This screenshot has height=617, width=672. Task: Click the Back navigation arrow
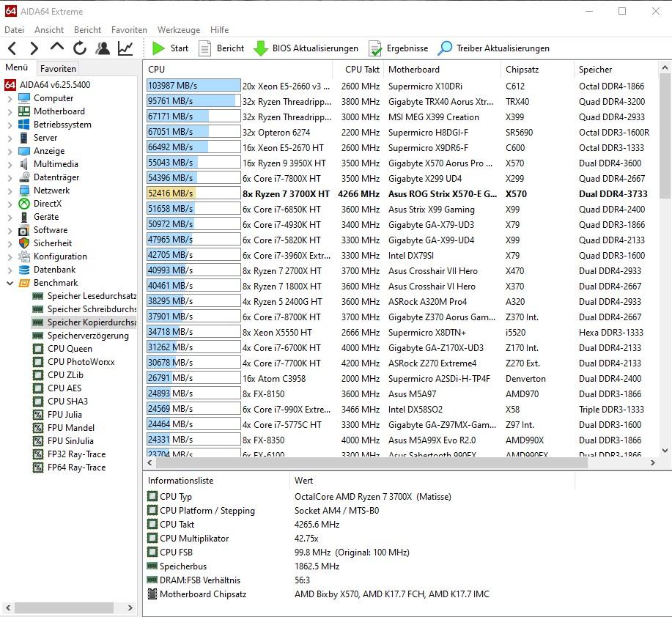[12, 48]
